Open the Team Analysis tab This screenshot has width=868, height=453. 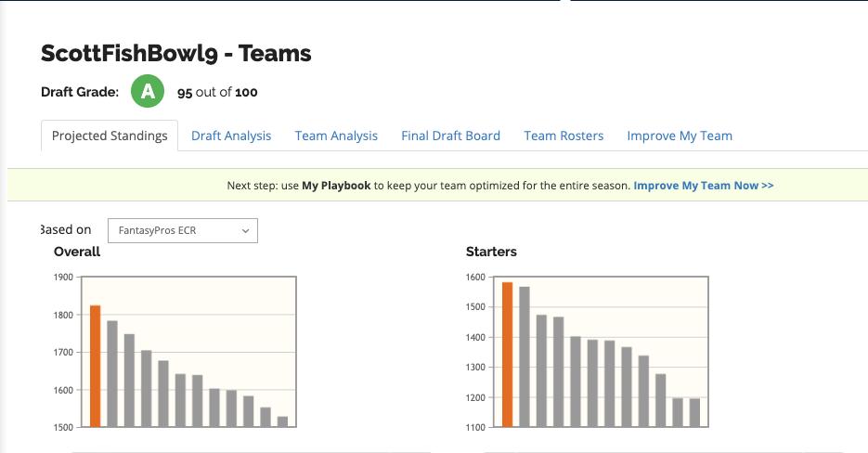click(x=336, y=136)
